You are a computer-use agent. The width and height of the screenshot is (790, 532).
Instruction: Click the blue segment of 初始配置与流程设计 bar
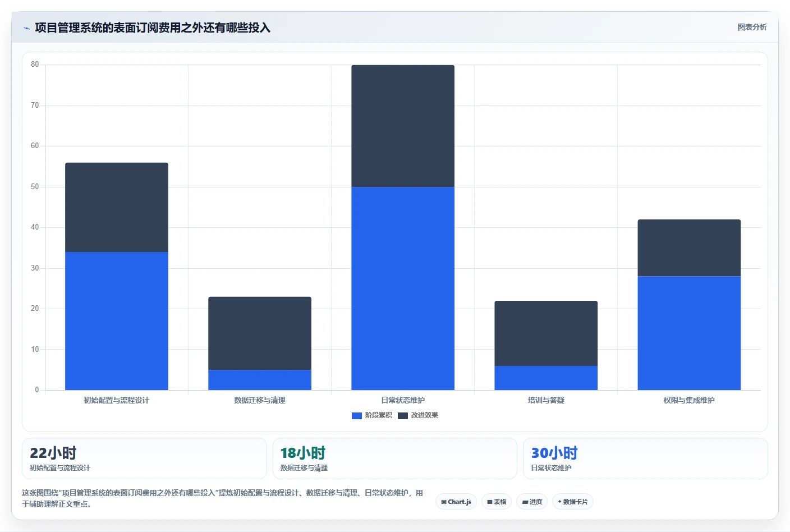click(x=117, y=321)
